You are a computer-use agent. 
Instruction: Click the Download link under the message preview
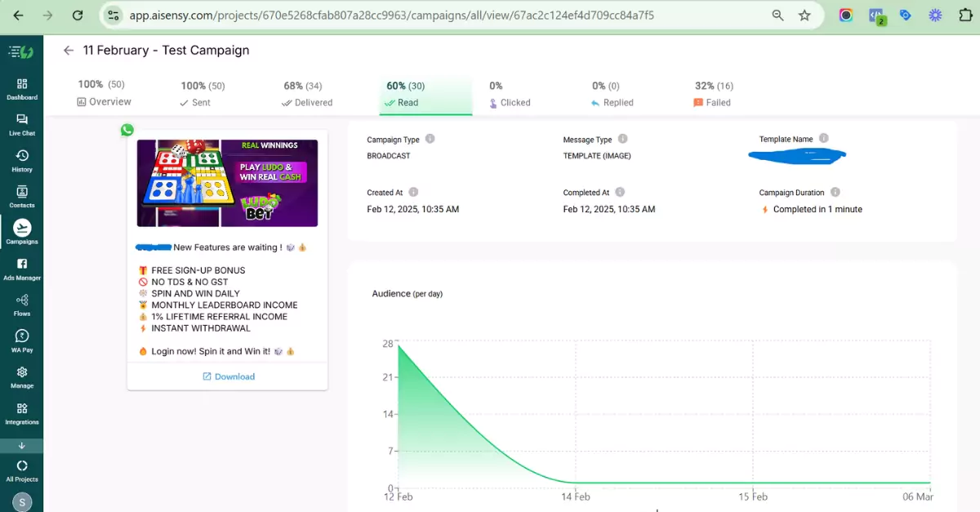coord(229,376)
